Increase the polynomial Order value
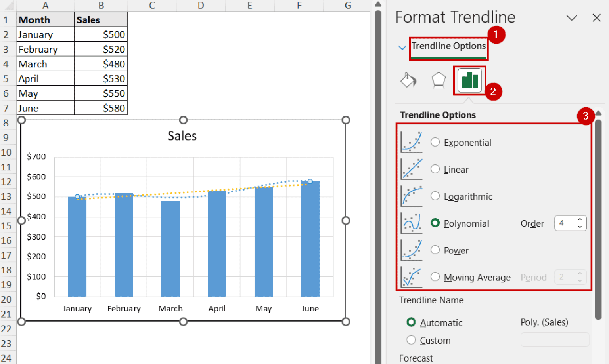609x364 pixels. [x=580, y=219]
